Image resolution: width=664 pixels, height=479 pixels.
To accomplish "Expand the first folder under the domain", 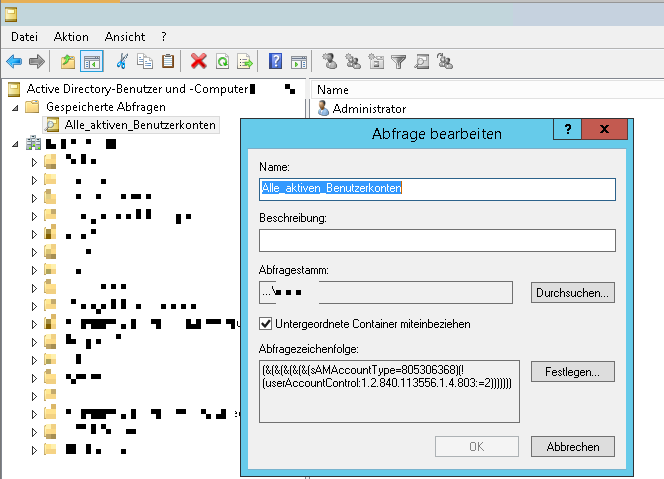I will pyautogui.click(x=33, y=161).
